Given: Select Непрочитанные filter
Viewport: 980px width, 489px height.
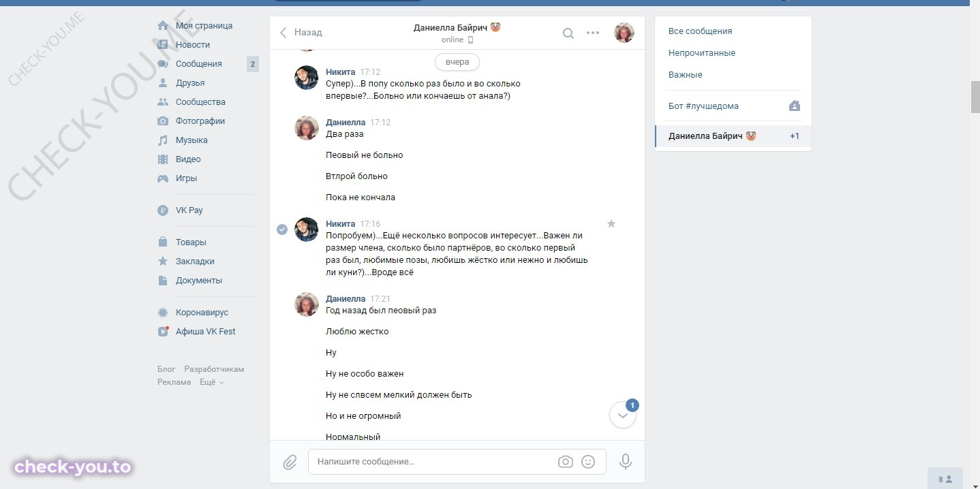Looking at the screenshot, I should pos(702,53).
